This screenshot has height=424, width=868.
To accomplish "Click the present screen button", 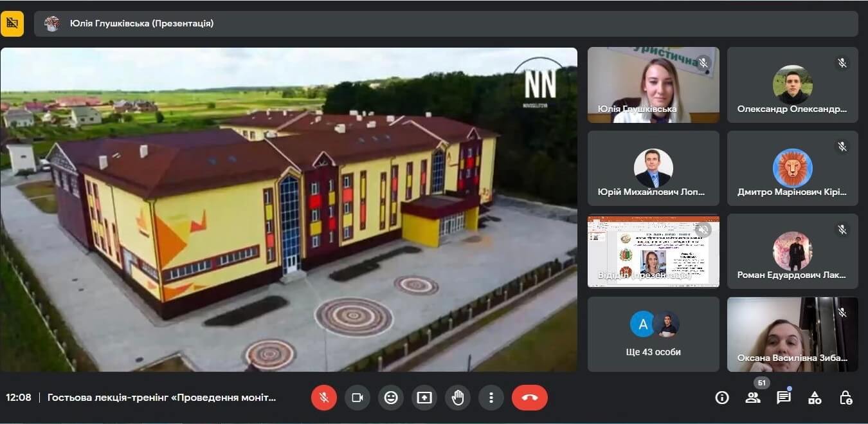I will (424, 398).
